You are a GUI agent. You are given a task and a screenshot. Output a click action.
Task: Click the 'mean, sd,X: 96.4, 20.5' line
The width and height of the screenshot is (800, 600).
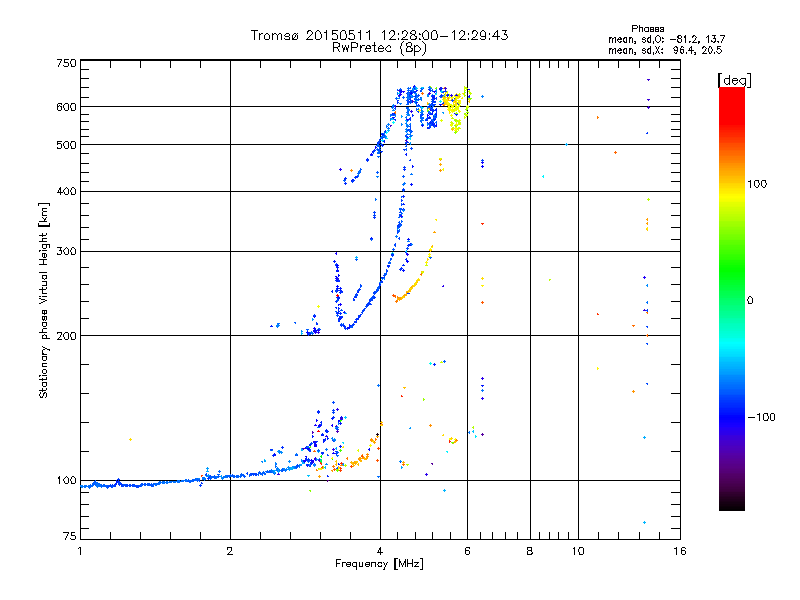(665, 50)
